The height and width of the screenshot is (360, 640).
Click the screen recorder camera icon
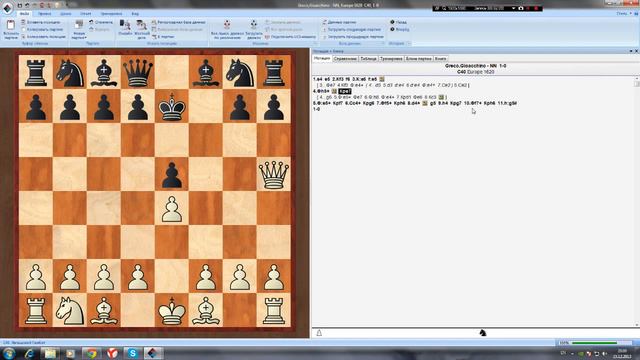click(521, 8)
